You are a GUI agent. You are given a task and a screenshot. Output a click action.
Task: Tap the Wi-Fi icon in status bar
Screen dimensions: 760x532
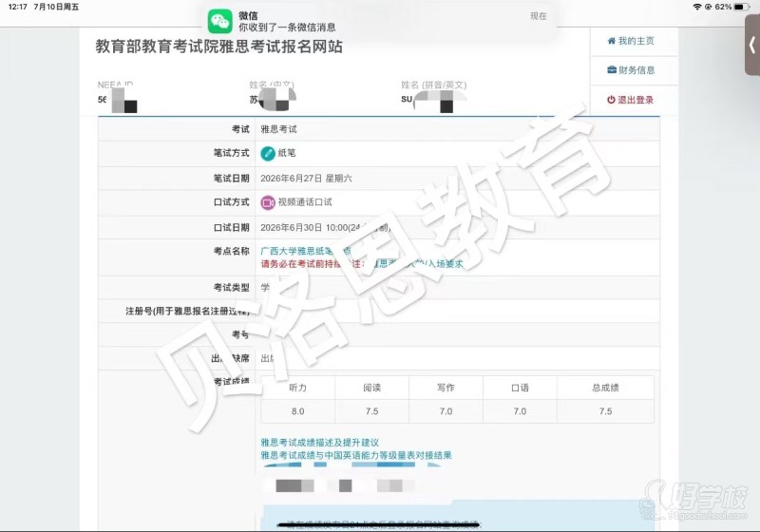[x=697, y=7]
